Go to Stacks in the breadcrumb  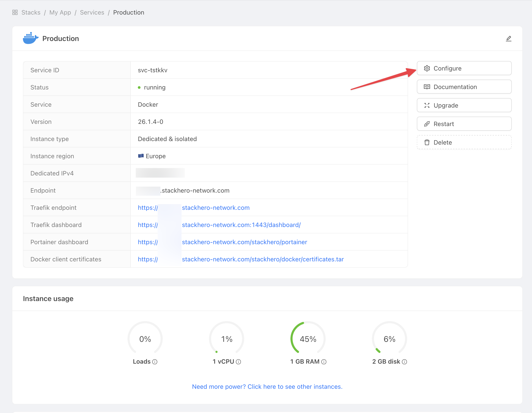pyautogui.click(x=31, y=12)
